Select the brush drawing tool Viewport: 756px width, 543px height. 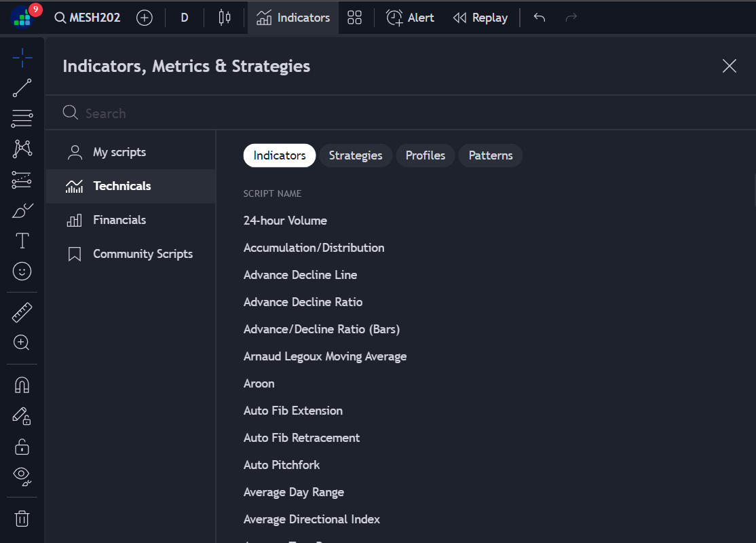[x=22, y=210]
